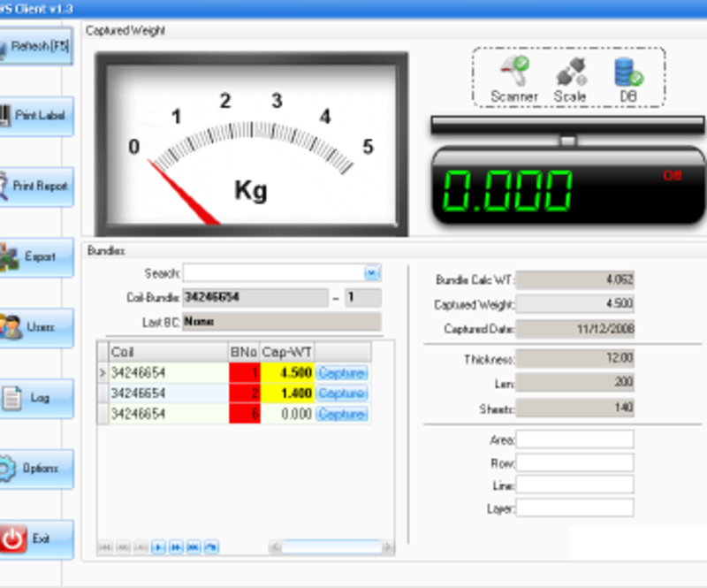Click the grid horizontal scrollbar thumb
707x588 pixels.
pos(332,547)
